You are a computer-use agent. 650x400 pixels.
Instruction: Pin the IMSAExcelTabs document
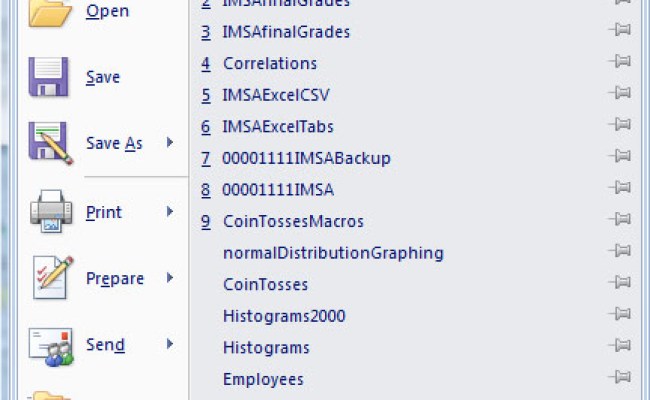pyautogui.click(x=620, y=124)
